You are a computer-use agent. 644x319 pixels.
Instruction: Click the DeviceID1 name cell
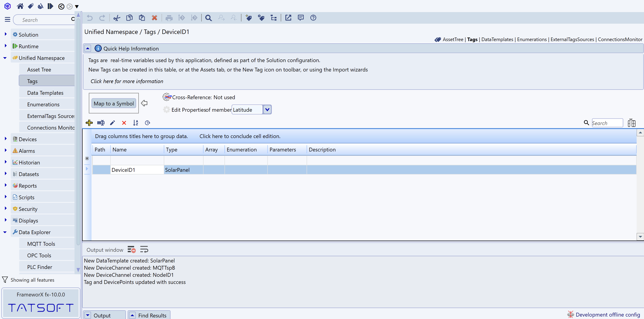(x=137, y=170)
